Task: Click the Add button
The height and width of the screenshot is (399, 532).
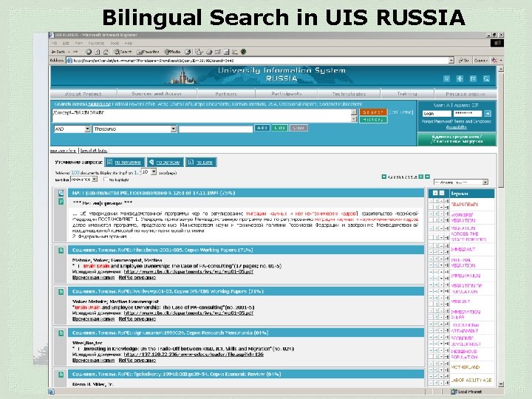Action: click(x=262, y=128)
